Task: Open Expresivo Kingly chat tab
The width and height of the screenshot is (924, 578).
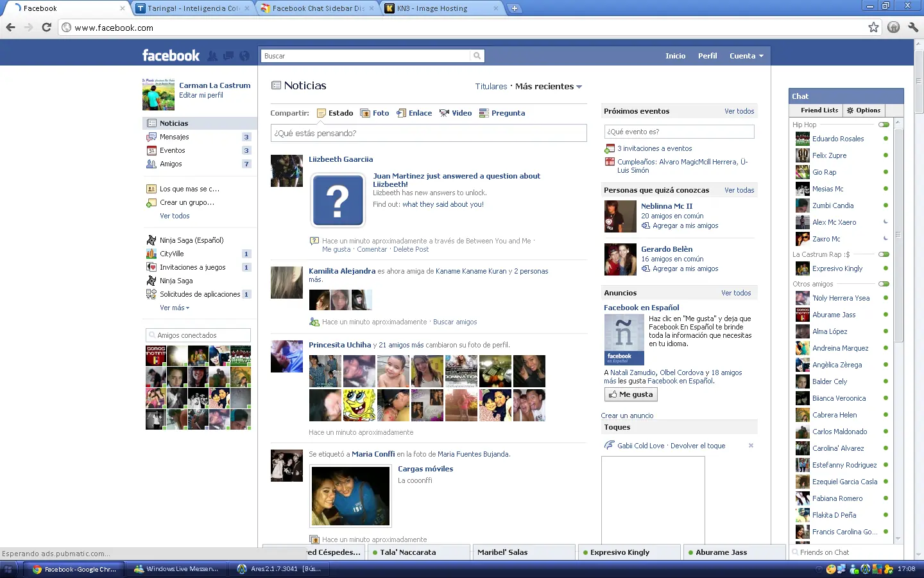Action: (629, 552)
